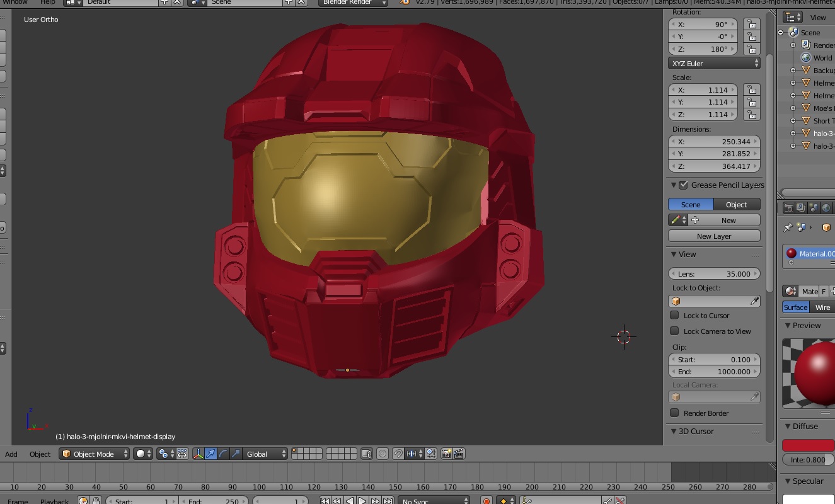Select World in the outliner
This screenshot has height=504, width=835.
tap(822, 58)
